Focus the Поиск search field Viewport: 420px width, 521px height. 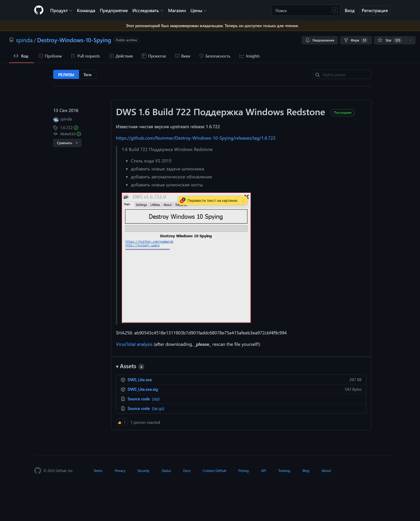pos(306,10)
